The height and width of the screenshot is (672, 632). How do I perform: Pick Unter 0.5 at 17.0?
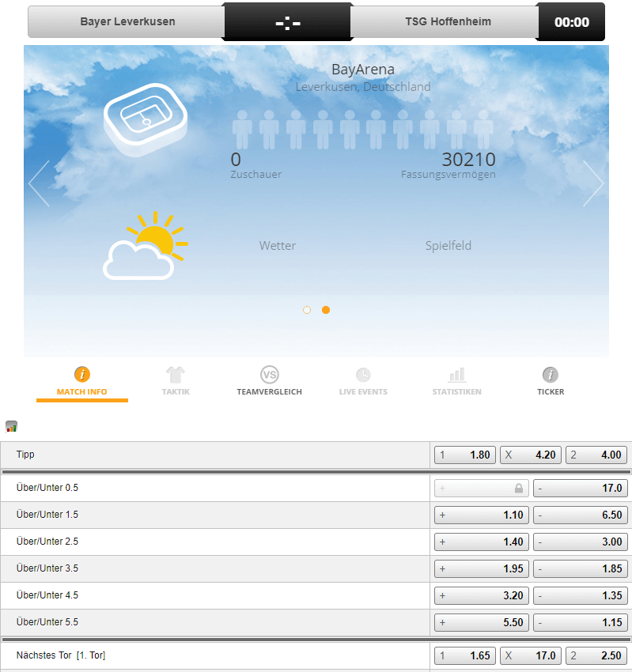(x=581, y=488)
